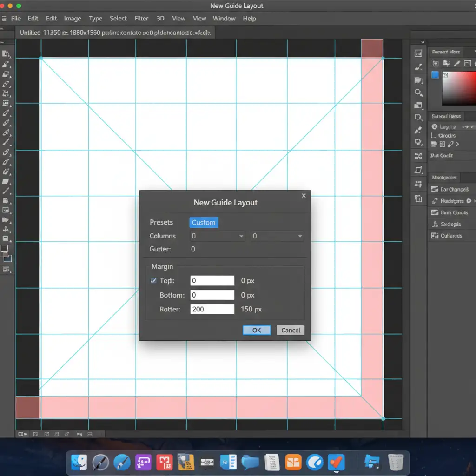The image size is (476, 476).
Task: Select the magnifier Zoom tool icon
Action: click(x=418, y=93)
